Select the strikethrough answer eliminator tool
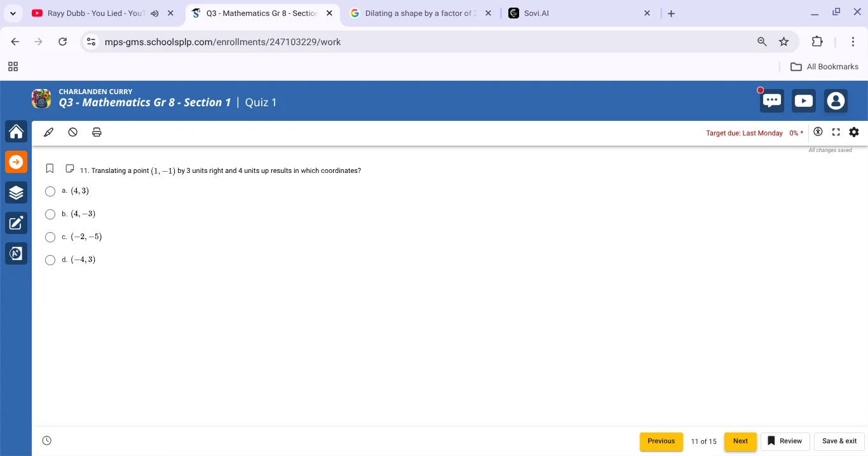The width and height of the screenshot is (868, 456). tap(72, 132)
